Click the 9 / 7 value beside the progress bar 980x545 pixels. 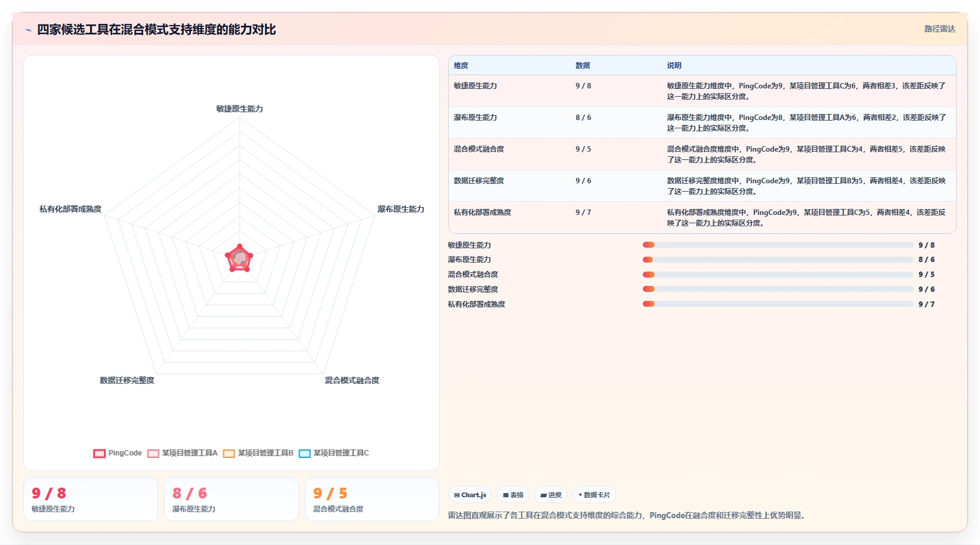[926, 304]
